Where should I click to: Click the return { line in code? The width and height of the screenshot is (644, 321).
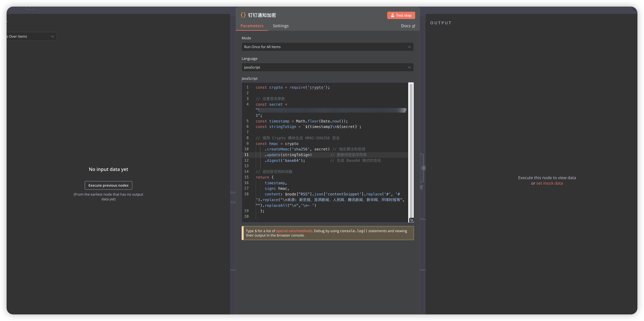click(x=264, y=177)
